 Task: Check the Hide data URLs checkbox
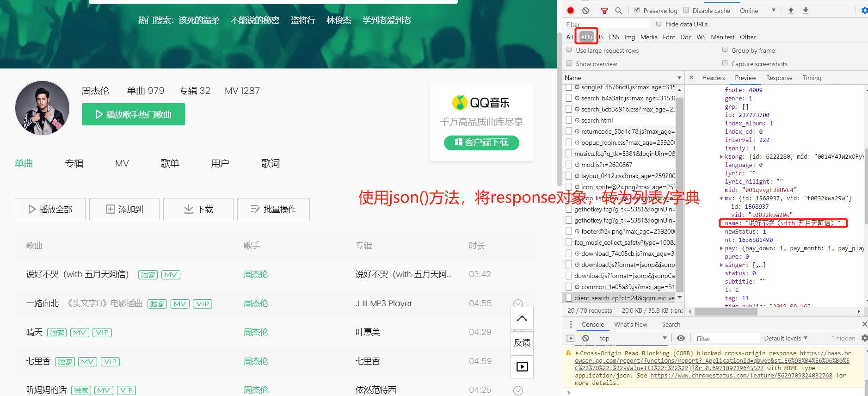[x=659, y=24]
